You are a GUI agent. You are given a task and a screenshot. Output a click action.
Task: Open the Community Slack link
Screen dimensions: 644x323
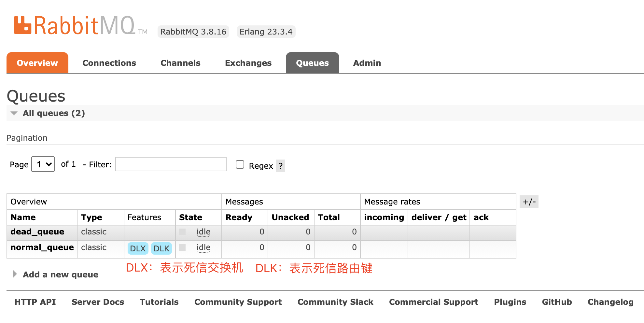click(335, 302)
